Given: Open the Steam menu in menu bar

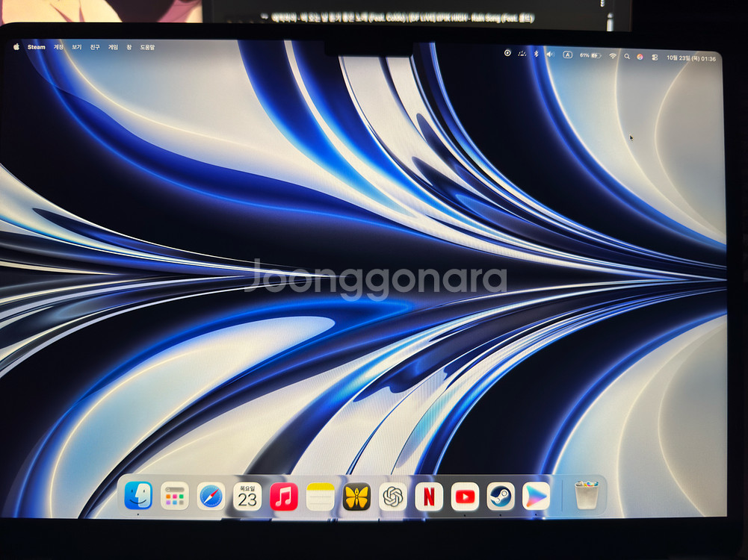Looking at the screenshot, I should 36,47.
